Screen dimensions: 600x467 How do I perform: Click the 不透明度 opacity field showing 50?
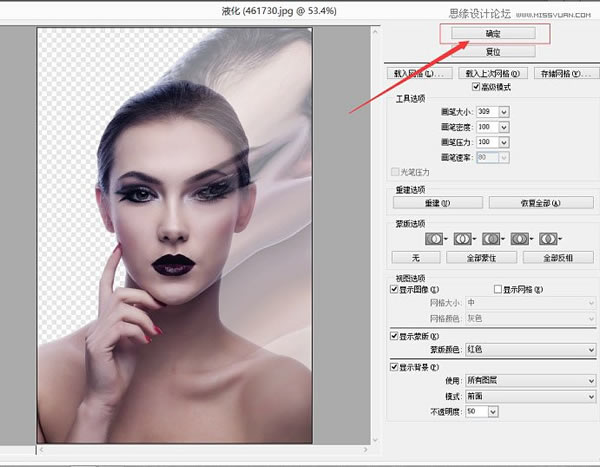(477, 412)
